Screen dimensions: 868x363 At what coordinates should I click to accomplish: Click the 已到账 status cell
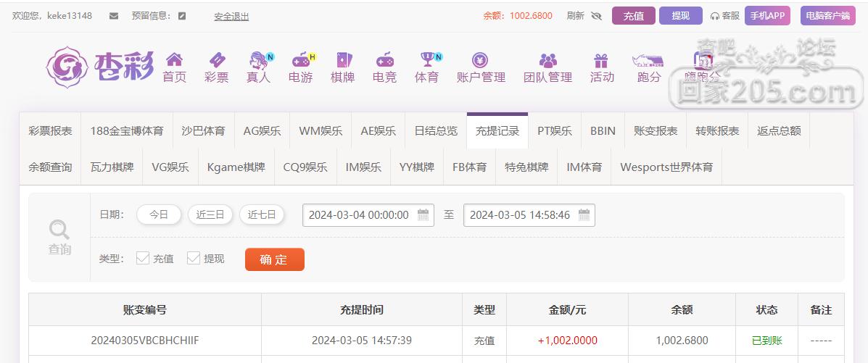click(766, 341)
